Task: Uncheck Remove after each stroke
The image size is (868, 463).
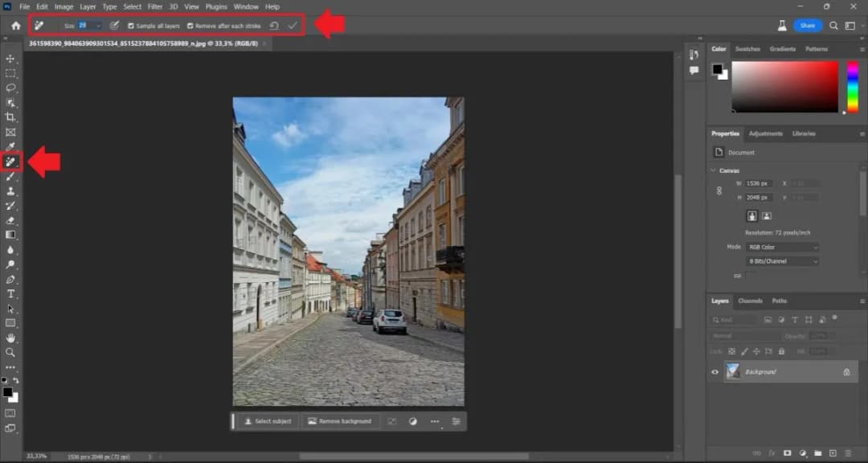Action: (188, 25)
